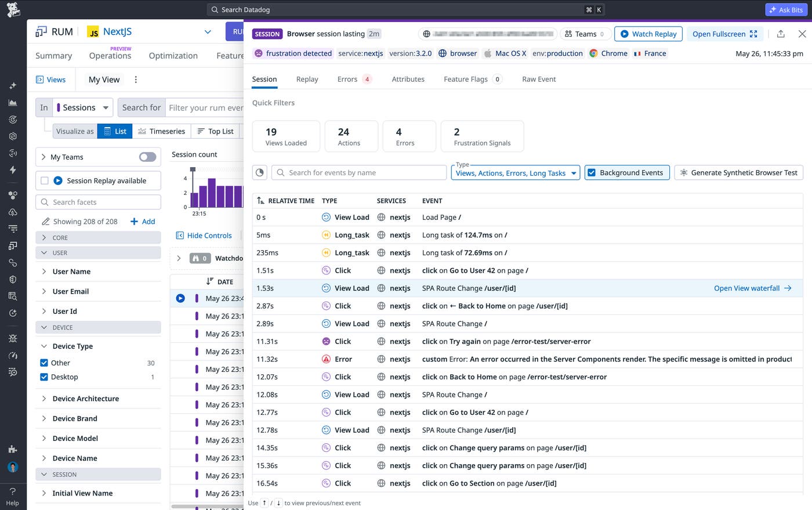Click the Search Datadog field
This screenshot has height=510, width=812.
tap(406, 10)
